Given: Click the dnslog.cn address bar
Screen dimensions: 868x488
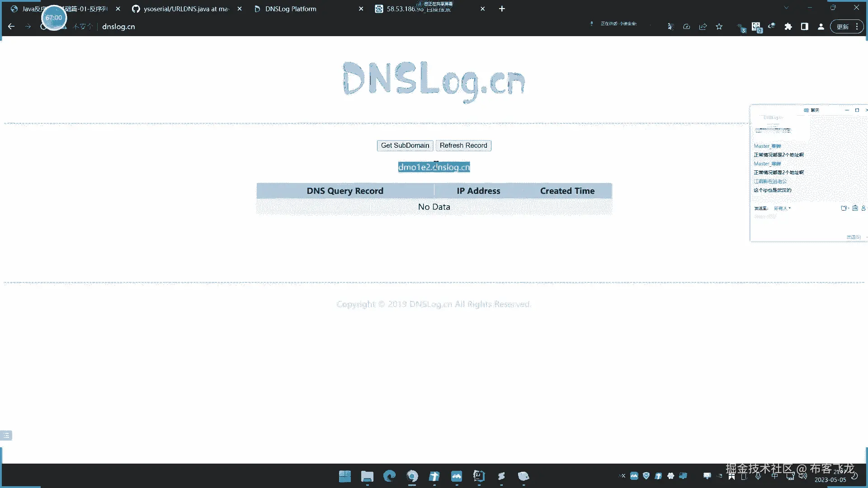Looking at the screenshot, I should pyautogui.click(x=118, y=27).
